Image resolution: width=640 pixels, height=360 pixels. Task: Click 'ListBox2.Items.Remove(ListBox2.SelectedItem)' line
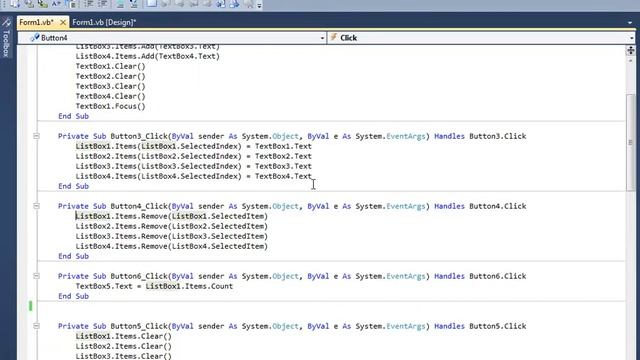[x=171, y=226]
